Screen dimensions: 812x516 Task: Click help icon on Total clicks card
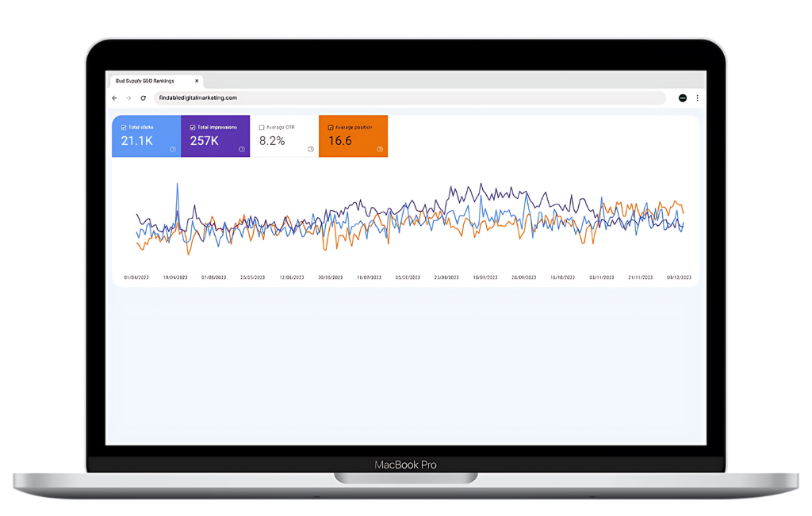[173, 149]
